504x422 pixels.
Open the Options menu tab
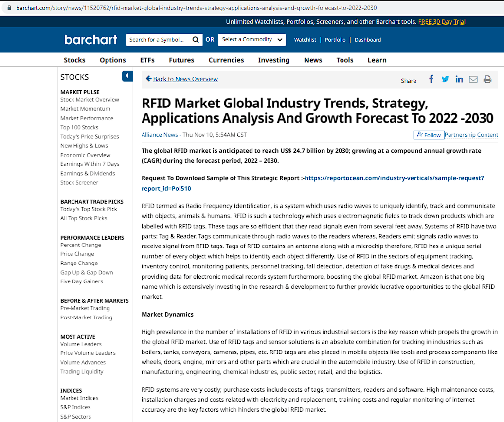click(x=112, y=60)
